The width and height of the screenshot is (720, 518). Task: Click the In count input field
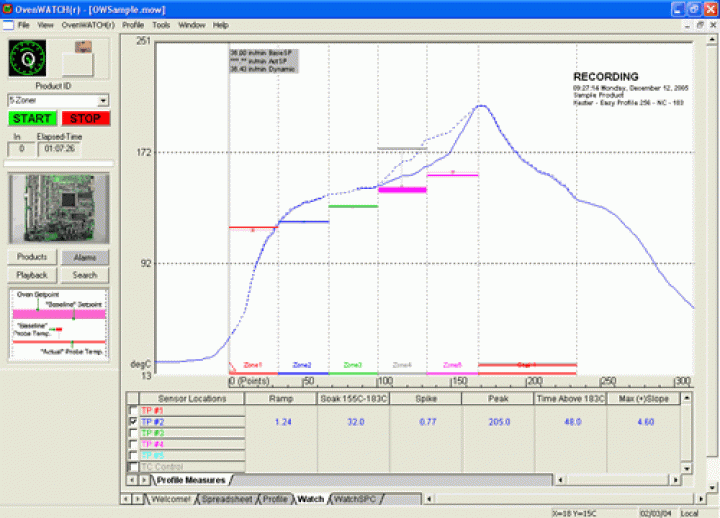click(x=21, y=149)
